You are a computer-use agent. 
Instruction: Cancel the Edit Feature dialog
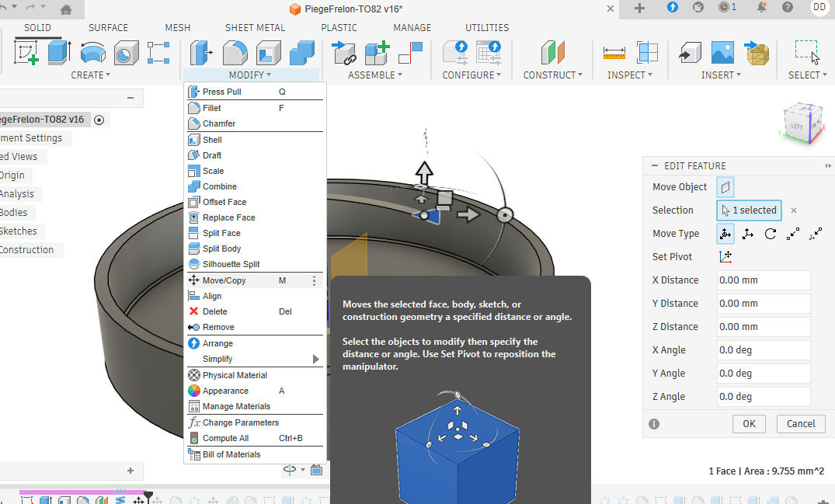[x=800, y=424]
